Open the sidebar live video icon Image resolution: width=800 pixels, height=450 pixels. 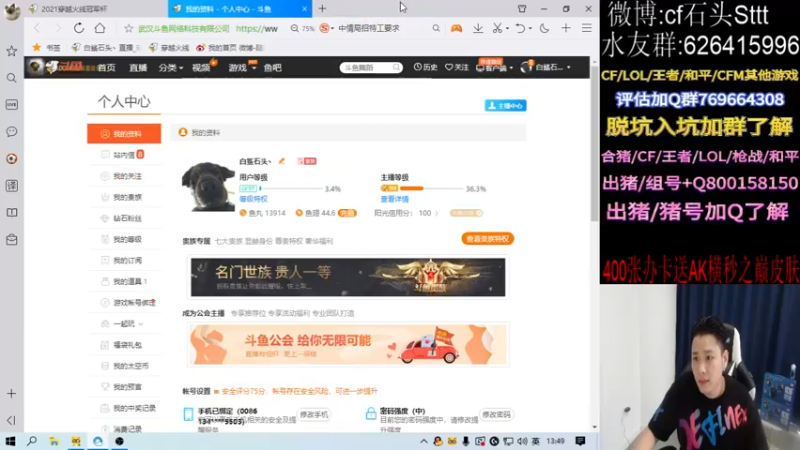pos(11,105)
